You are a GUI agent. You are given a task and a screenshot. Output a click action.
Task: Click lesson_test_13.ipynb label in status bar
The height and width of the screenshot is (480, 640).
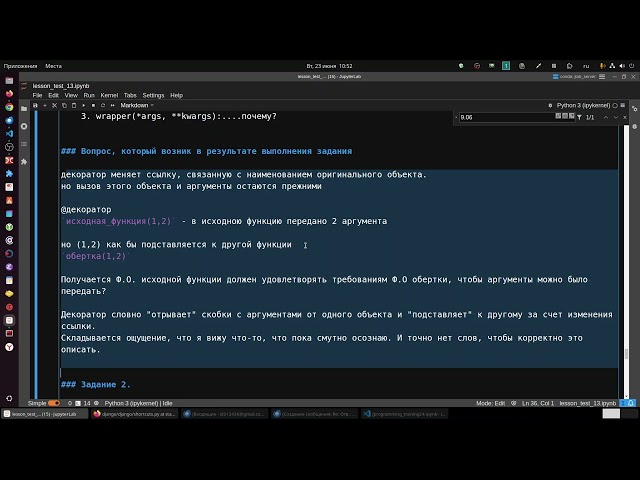coord(587,403)
